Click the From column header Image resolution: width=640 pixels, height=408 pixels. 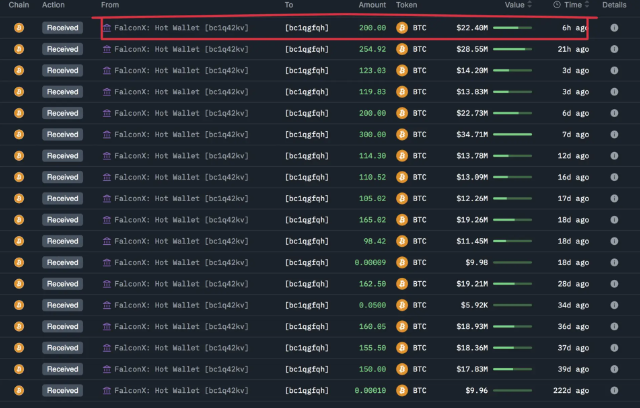(110, 6)
